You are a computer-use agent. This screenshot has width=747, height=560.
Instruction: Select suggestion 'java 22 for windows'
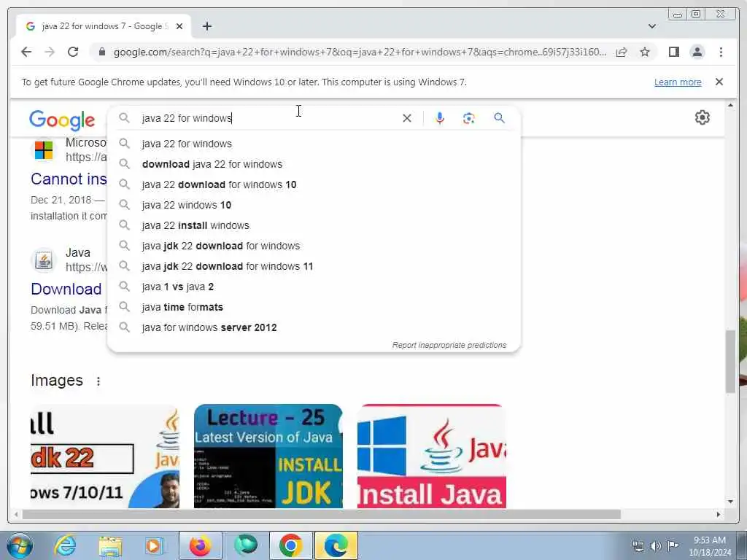[x=314, y=144]
